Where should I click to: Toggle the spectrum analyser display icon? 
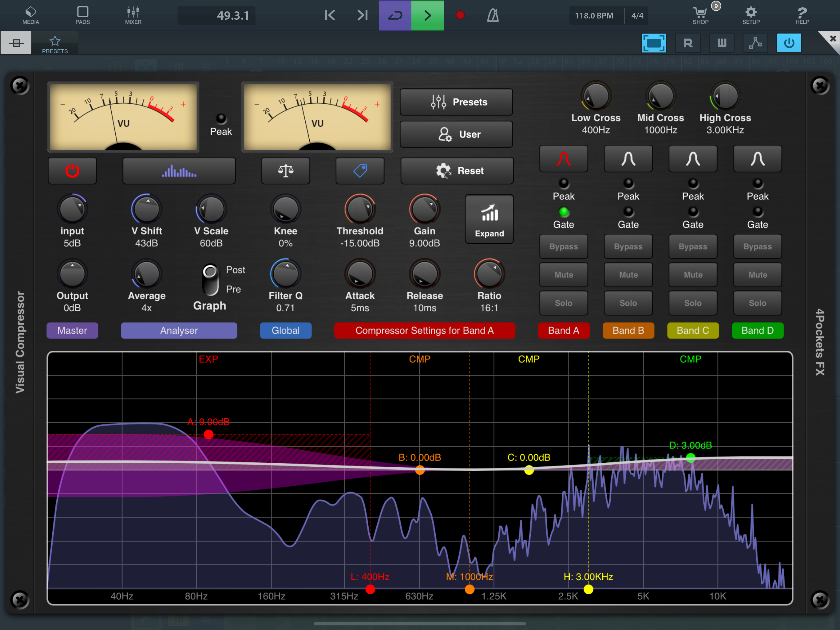(x=179, y=171)
